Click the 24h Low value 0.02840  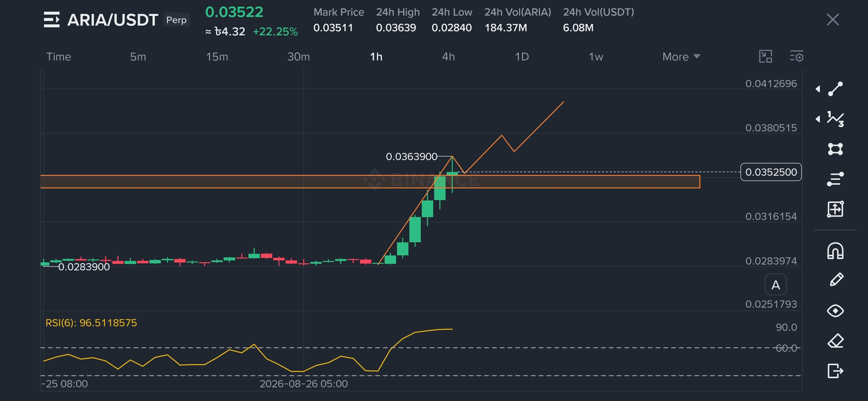pyautogui.click(x=452, y=28)
